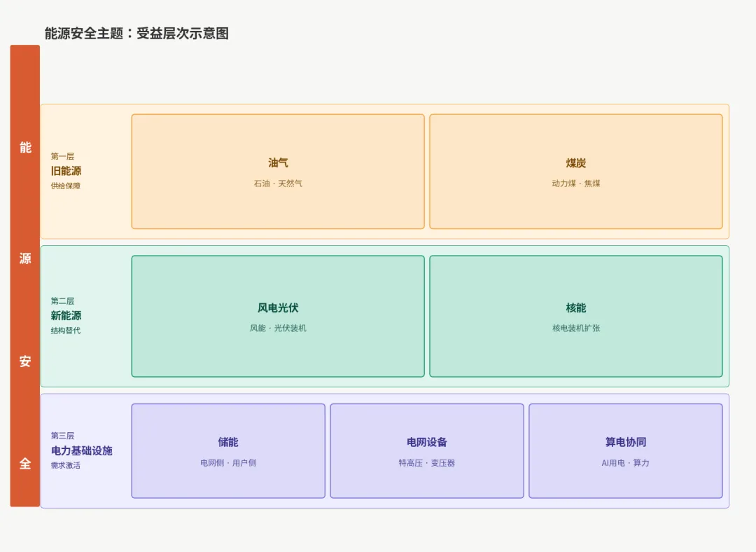Click the 石油·天然气 text under 油气
The height and width of the screenshot is (552, 756).
(x=277, y=184)
